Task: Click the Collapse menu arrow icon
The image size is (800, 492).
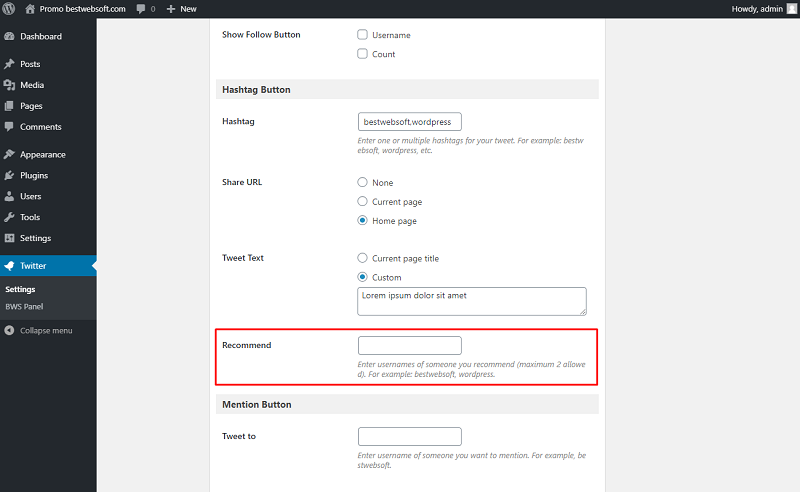Action: (x=9, y=330)
